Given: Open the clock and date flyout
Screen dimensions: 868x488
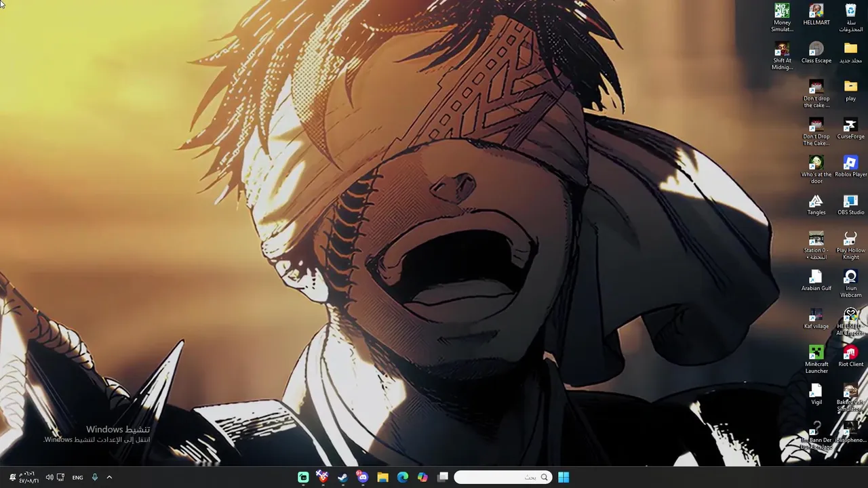Looking at the screenshot, I should pyautogui.click(x=28, y=477).
